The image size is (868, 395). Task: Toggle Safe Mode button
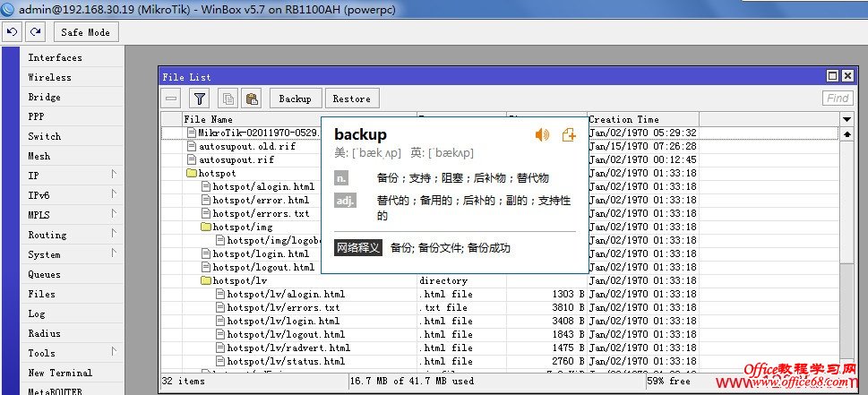coord(86,32)
